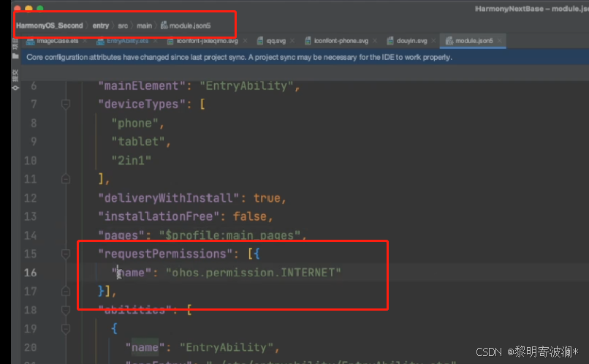Click the "ohos.permission.INTERNET" string
The image size is (589, 364).
click(x=254, y=273)
